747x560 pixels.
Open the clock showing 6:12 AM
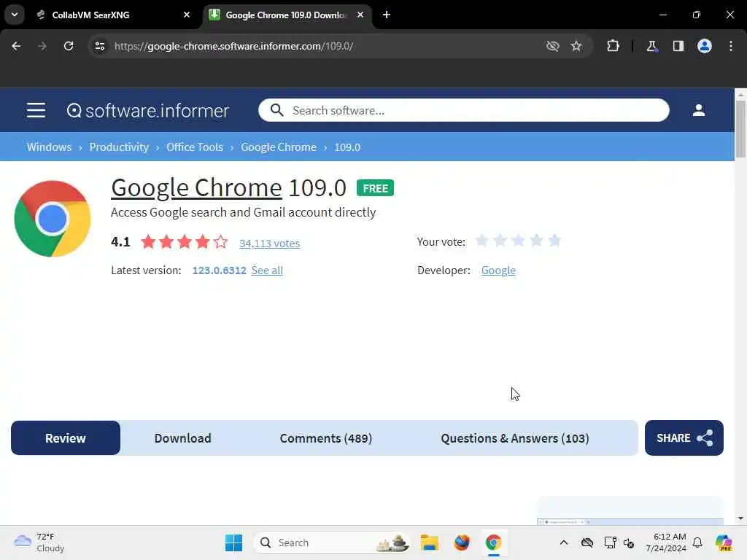(x=666, y=542)
